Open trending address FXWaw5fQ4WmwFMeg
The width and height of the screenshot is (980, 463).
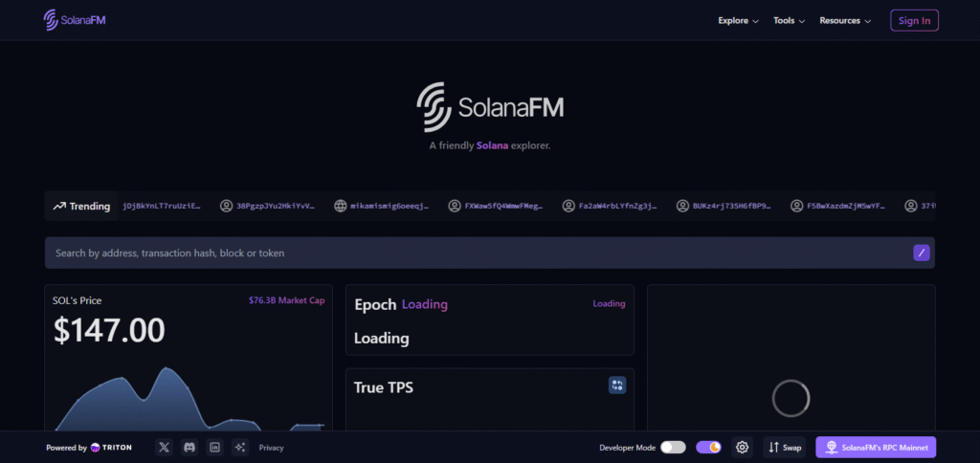click(x=503, y=206)
